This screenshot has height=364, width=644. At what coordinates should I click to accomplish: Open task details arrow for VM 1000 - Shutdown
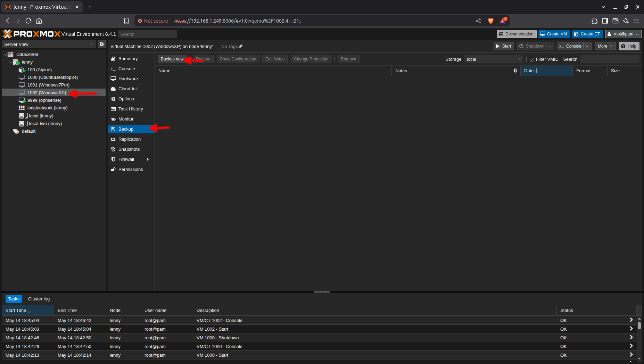(x=631, y=337)
